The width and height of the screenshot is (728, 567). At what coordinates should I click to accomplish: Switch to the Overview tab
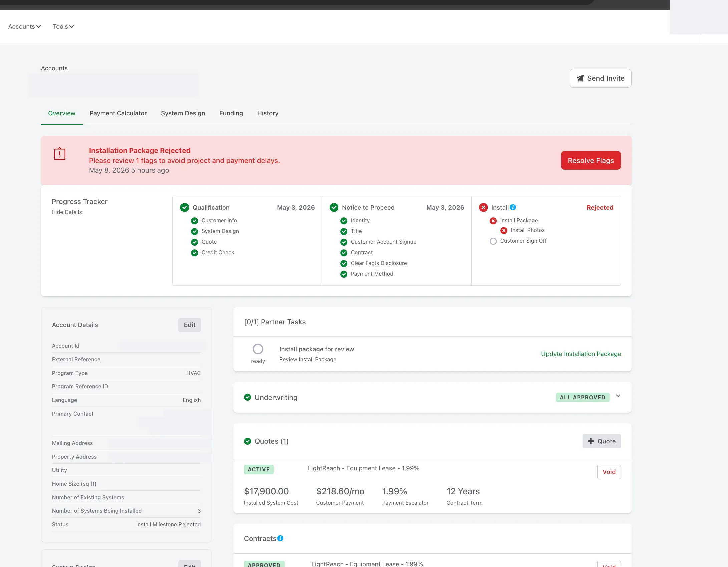62,113
